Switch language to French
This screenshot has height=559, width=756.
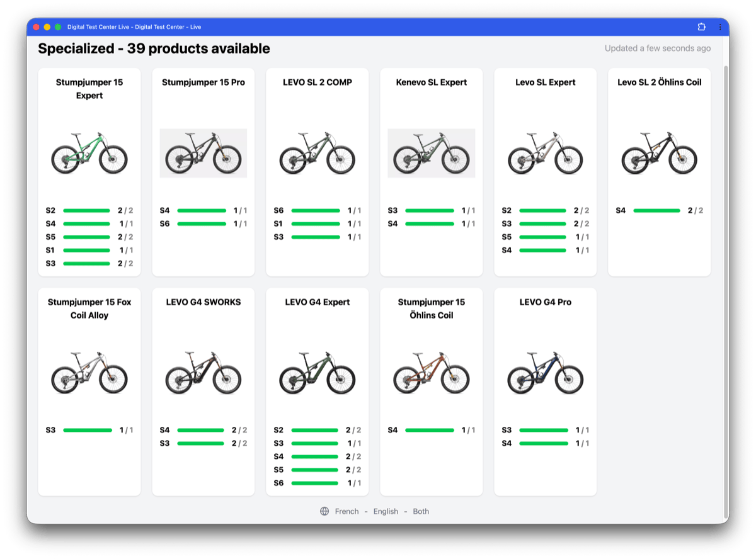[x=346, y=511]
